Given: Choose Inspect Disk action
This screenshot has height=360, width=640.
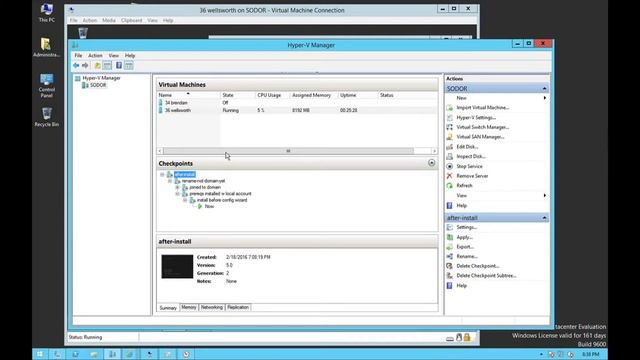Looking at the screenshot, I should [471, 156].
